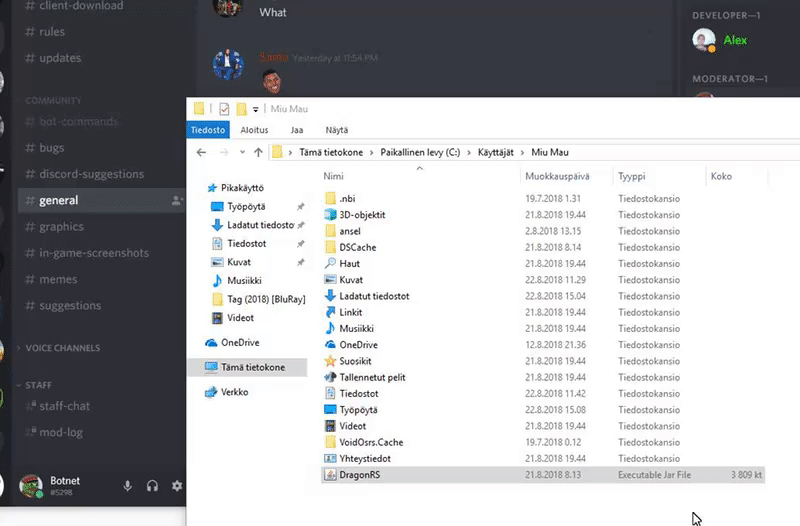Screen dimensions: 800x526
Task: Click create invite icon on general channel
Action: (x=177, y=201)
